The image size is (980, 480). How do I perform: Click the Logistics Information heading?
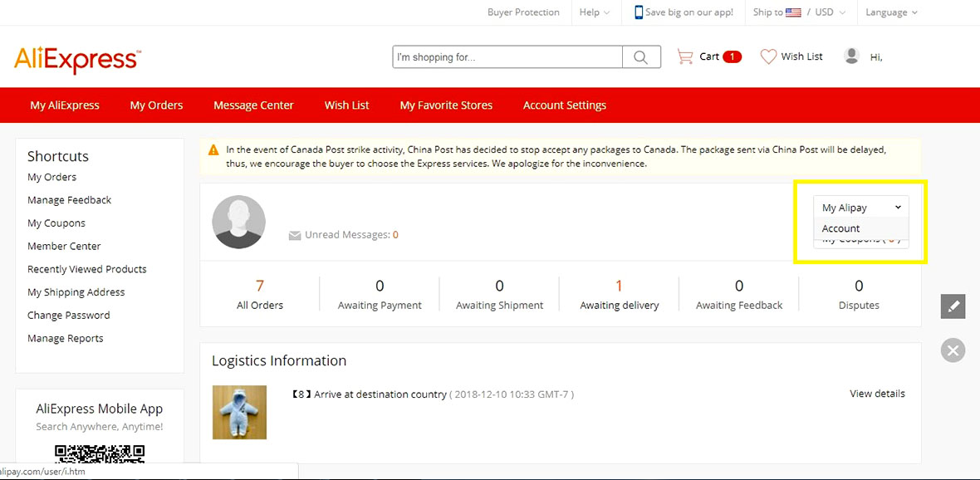point(279,360)
